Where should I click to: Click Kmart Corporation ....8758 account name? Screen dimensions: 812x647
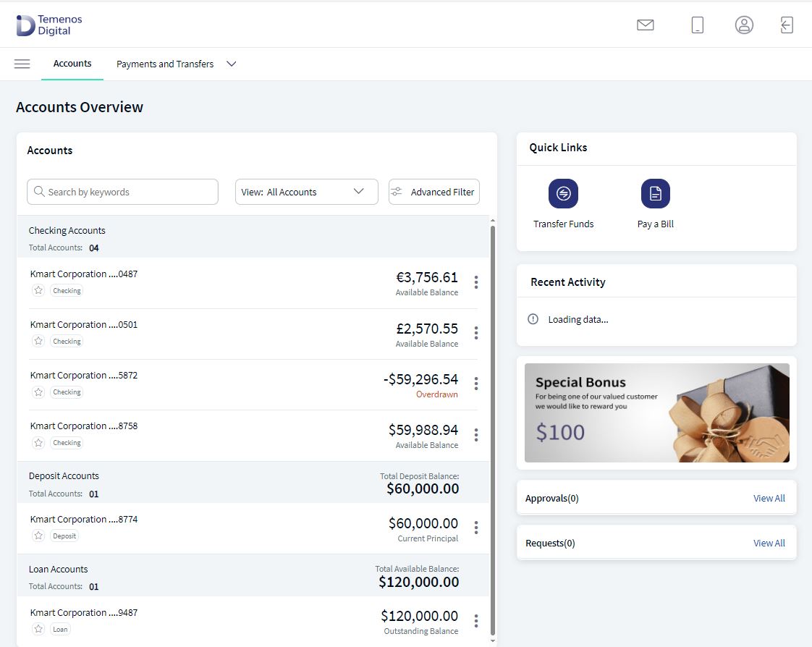click(x=84, y=426)
